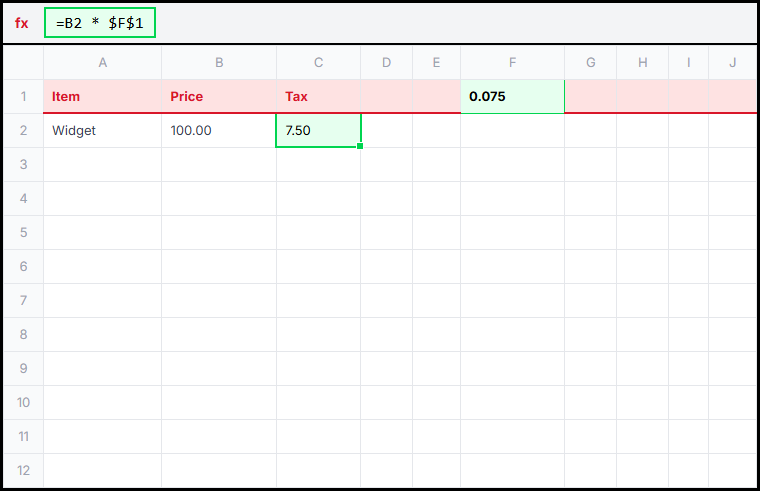760x491 pixels.
Task: Select column C header
Action: 318,63
